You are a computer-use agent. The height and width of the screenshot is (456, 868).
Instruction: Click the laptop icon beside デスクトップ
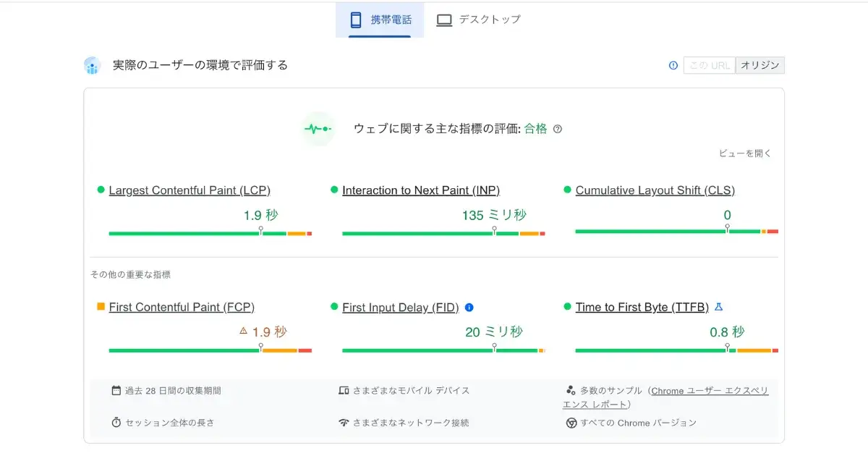[444, 20]
